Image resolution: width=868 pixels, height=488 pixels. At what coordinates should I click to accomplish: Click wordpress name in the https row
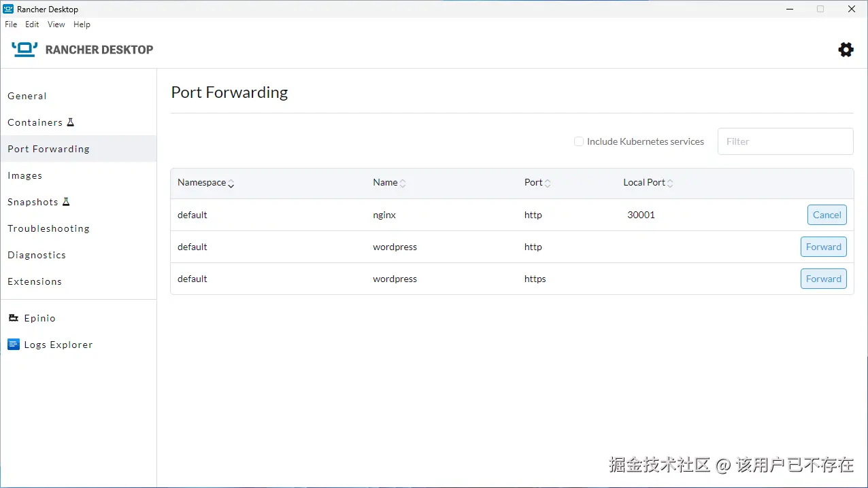[x=395, y=279]
